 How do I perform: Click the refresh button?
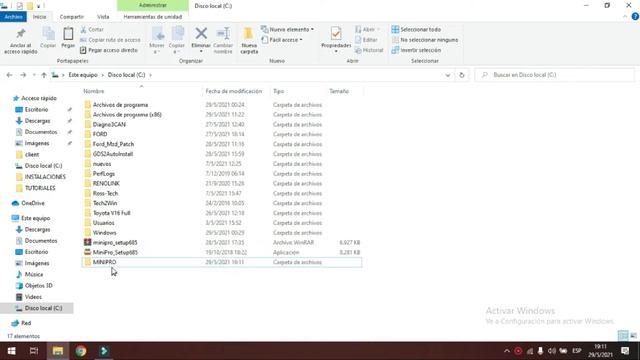[462, 75]
